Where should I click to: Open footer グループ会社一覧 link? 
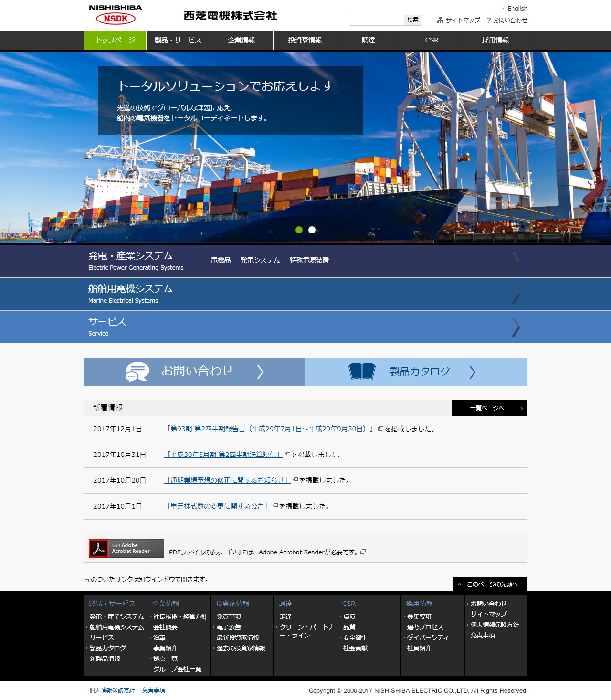coord(177,669)
